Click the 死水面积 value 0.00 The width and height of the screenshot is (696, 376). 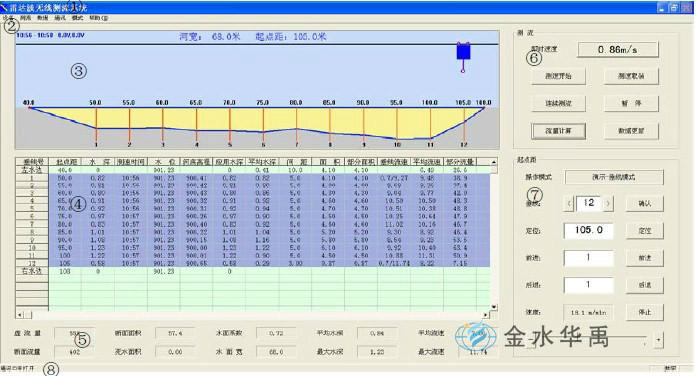(x=175, y=352)
